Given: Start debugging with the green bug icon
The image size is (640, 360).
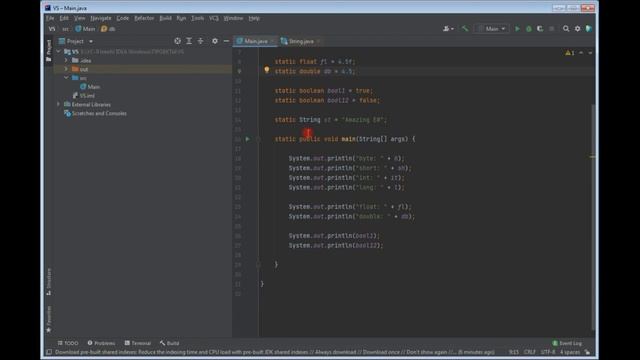Looking at the screenshot, I should coord(529,29).
